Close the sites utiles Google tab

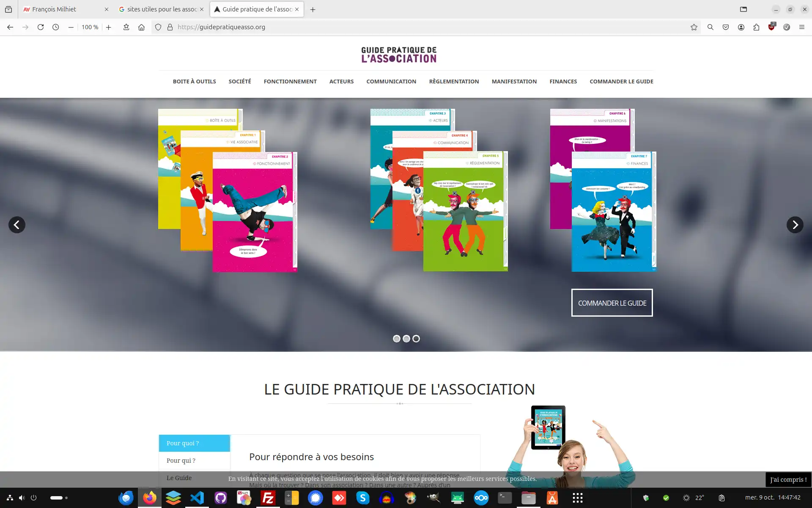click(202, 9)
